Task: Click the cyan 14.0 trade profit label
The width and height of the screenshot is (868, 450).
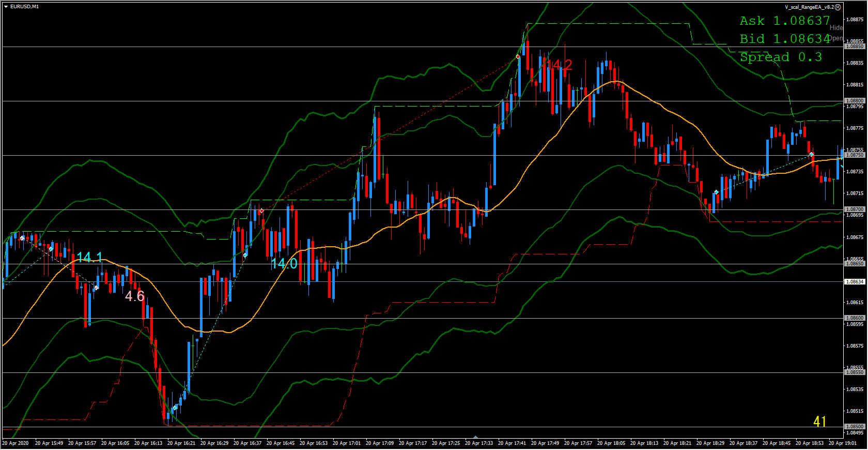Action: click(284, 264)
